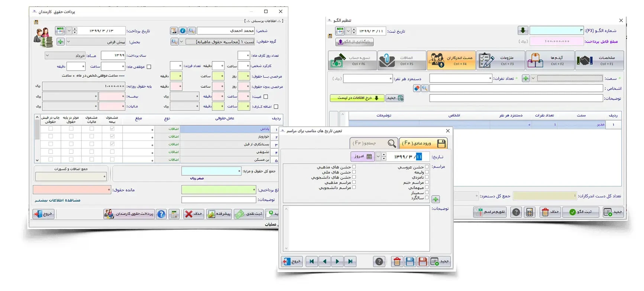
Task: Click the pink مانده حقوق field
Action: pyautogui.click(x=72, y=190)
